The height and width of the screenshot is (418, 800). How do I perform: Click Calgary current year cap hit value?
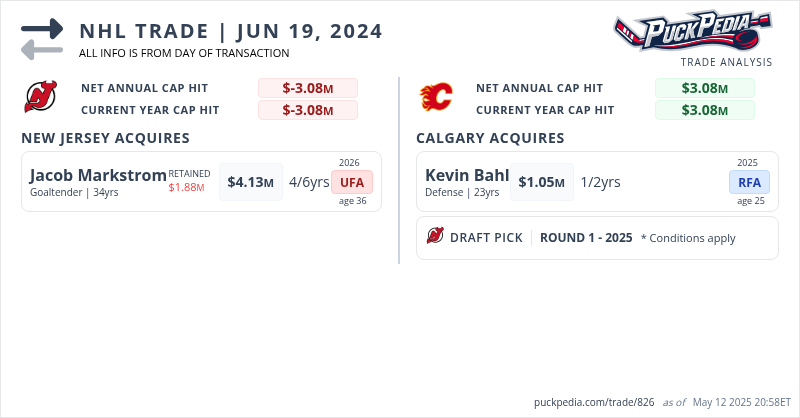point(704,110)
